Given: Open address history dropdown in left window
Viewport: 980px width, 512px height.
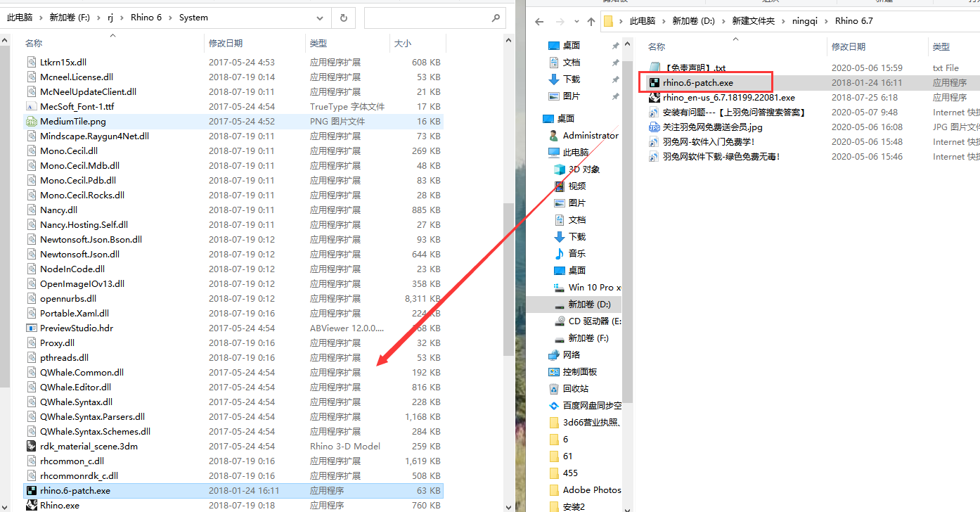Looking at the screenshot, I should click(320, 18).
